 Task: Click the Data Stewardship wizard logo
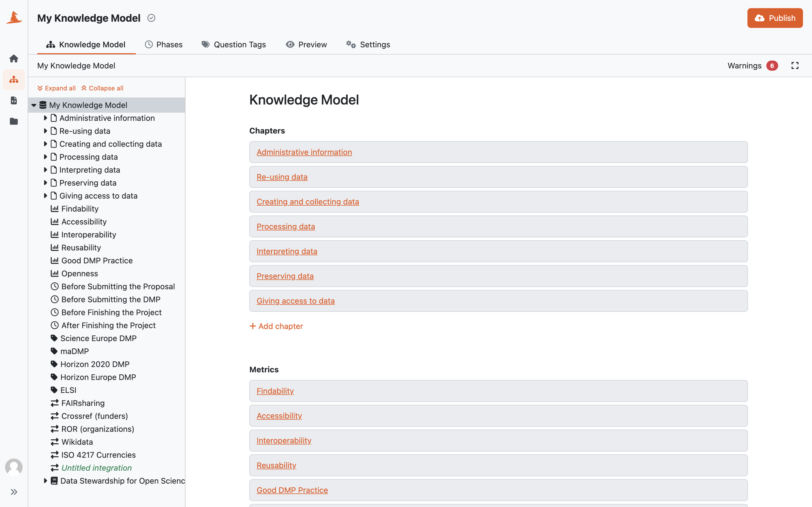tap(14, 17)
